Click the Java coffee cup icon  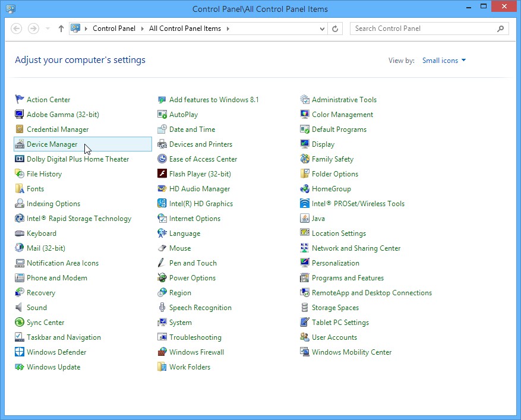click(305, 218)
